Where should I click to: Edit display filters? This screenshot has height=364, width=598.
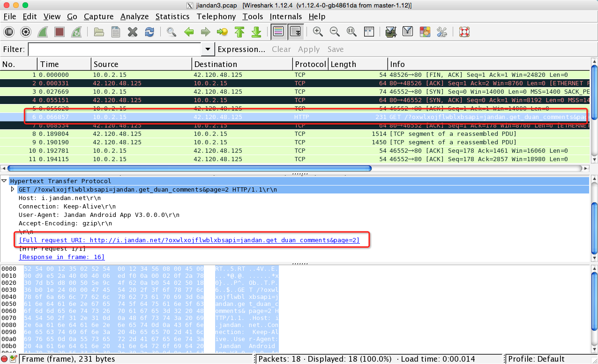408,32
